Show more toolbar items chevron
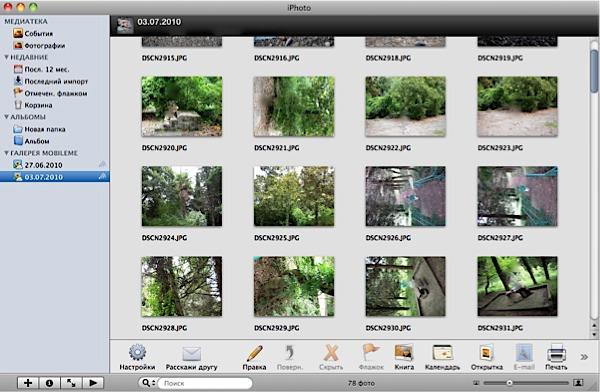This screenshot has height=392, width=600. point(584,357)
